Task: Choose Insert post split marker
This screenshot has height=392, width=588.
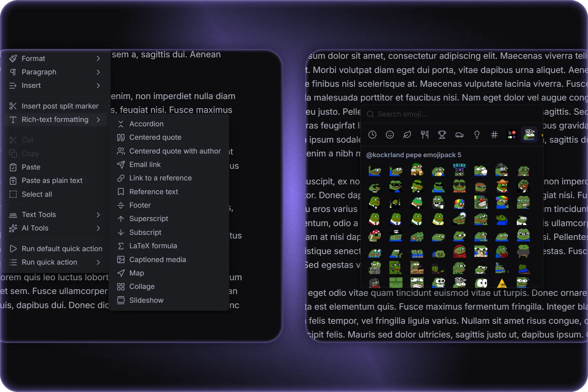Action: pyautogui.click(x=56, y=106)
